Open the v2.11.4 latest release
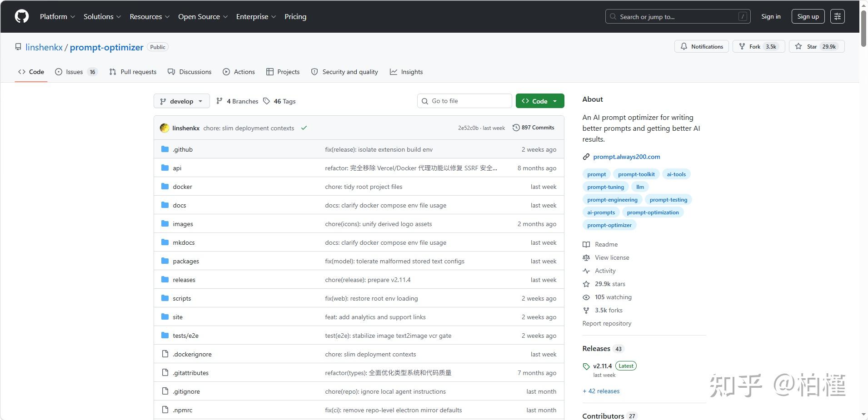 (603, 366)
